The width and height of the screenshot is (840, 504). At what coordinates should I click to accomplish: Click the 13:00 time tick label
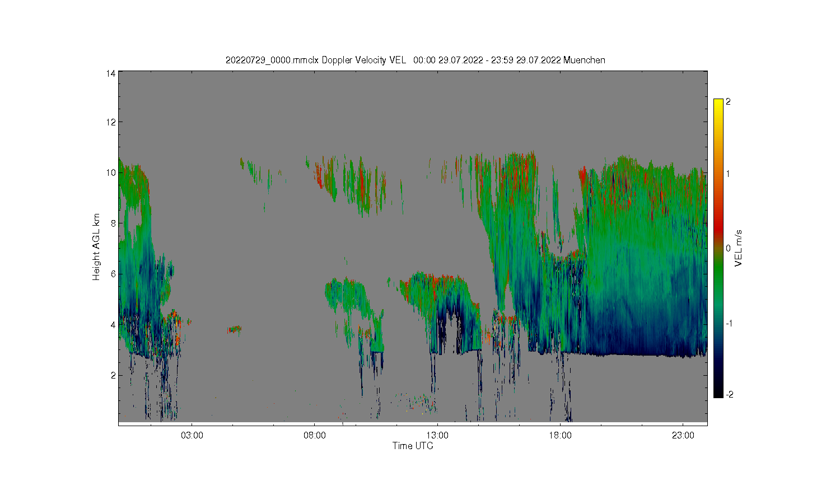(437, 435)
